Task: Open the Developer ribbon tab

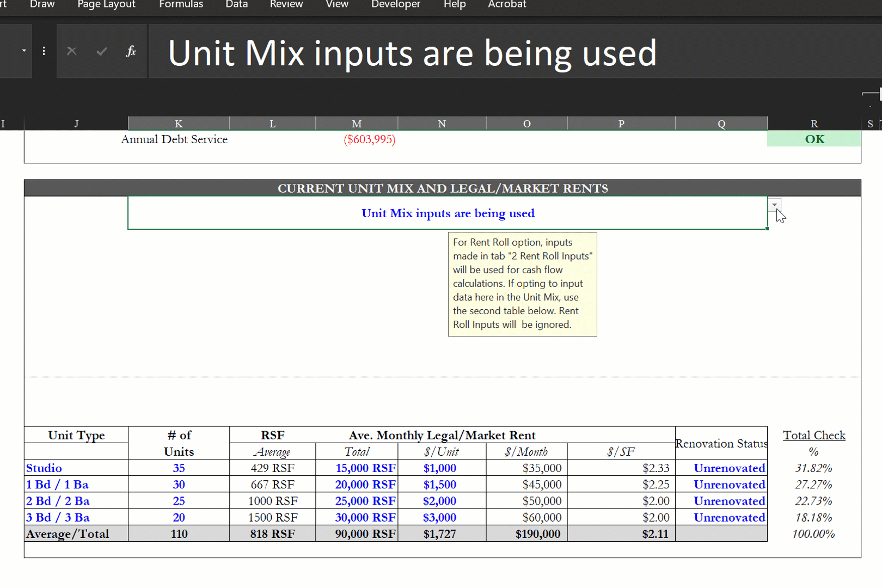Action: (x=396, y=4)
